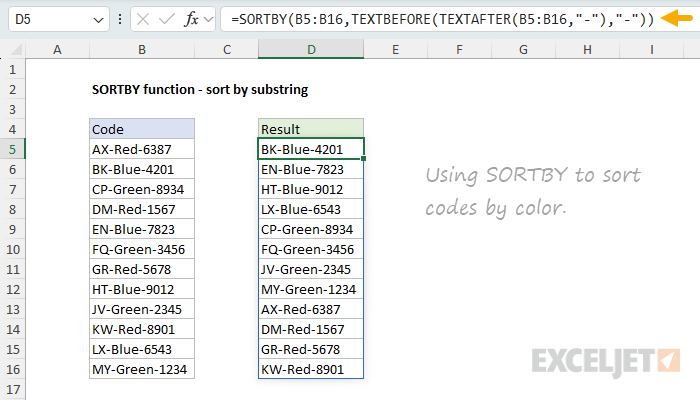Select column G header
The width and height of the screenshot is (700, 400).
point(523,50)
